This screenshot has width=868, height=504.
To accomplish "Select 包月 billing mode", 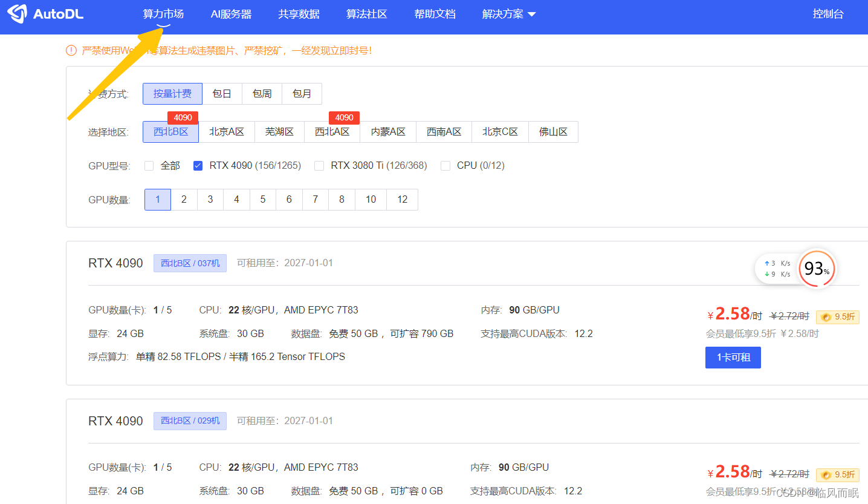I will coord(302,94).
